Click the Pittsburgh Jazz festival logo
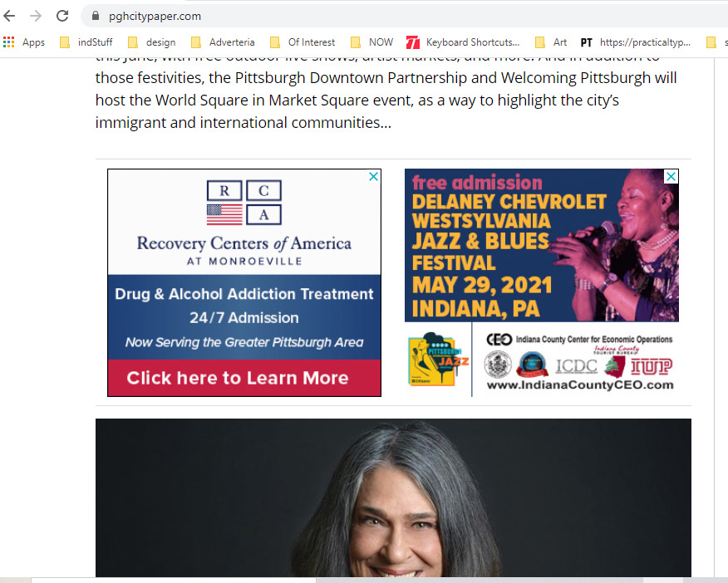Image resolution: width=728 pixels, height=583 pixels. tap(438, 360)
